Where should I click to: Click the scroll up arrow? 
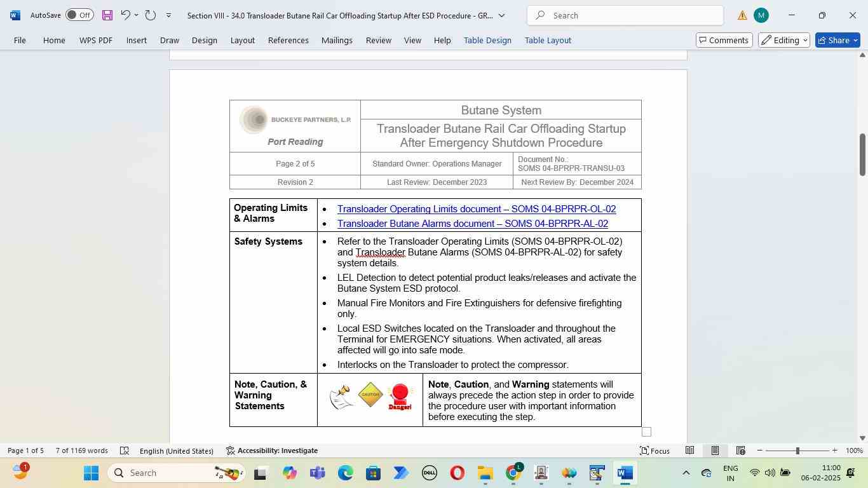(862, 55)
